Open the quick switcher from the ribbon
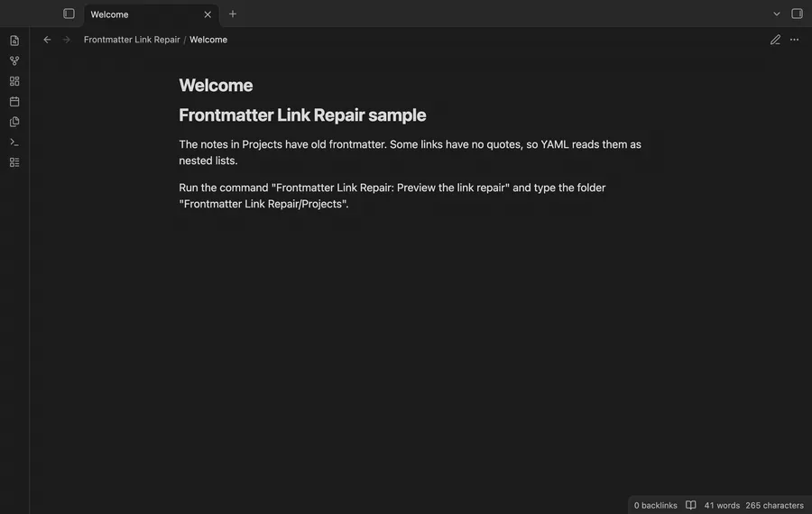The image size is (812, 514). [14, 41]
